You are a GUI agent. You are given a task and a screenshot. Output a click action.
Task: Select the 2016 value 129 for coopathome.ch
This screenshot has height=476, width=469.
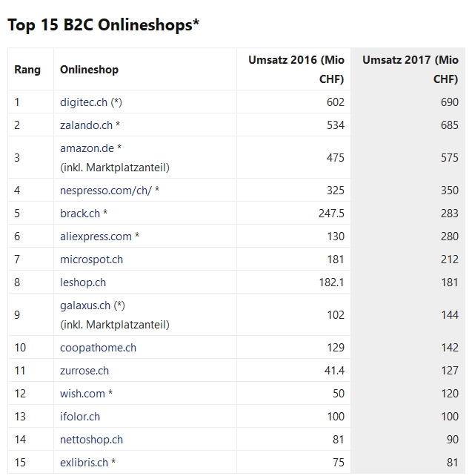point(336,348)
